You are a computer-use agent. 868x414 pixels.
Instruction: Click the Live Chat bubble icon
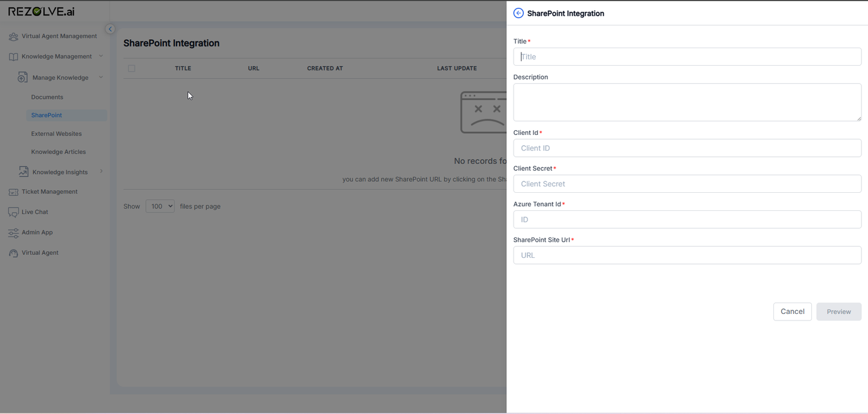[13, 212]
